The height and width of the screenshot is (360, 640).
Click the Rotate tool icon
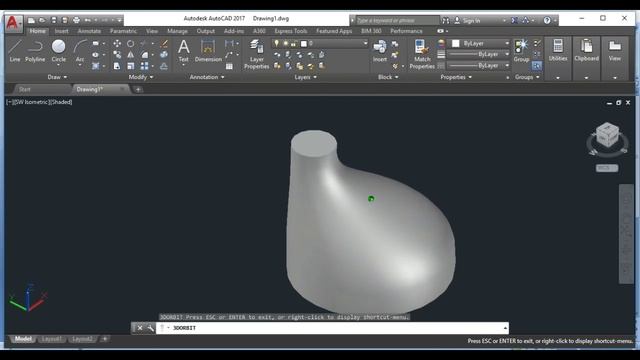pos(130,44)
